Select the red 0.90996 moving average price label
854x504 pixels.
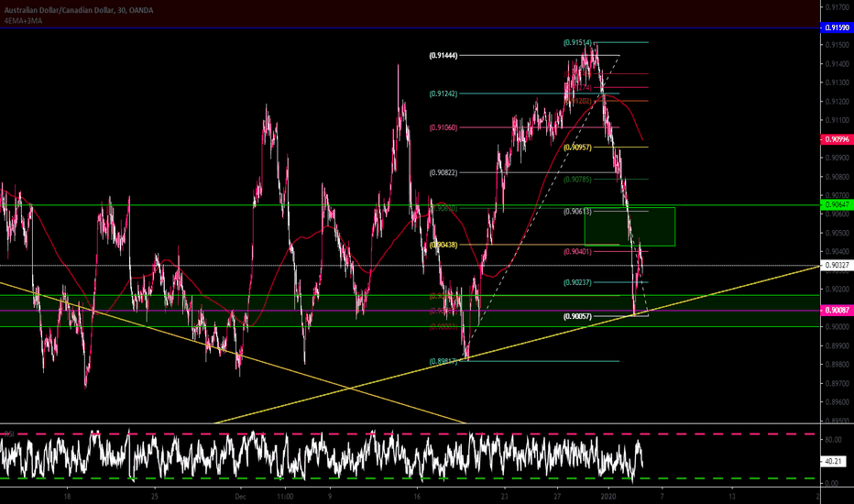point(836,139)
